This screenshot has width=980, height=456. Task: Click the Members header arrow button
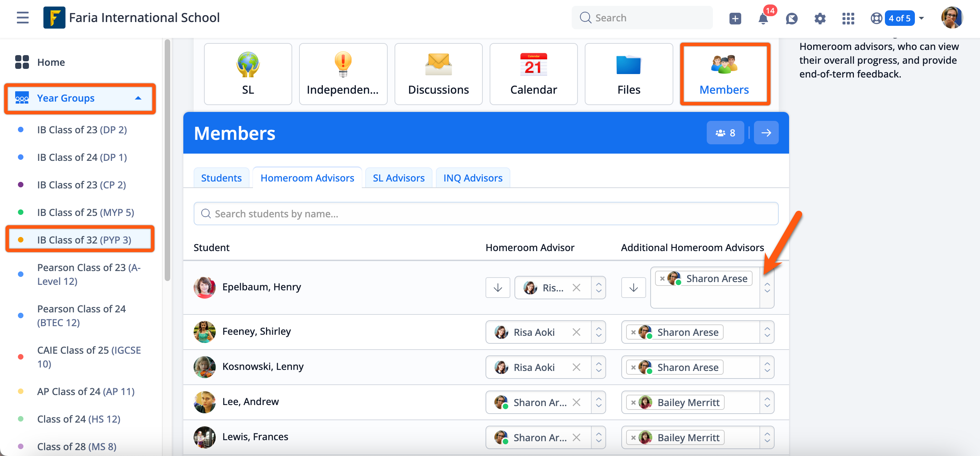point(766,133)
